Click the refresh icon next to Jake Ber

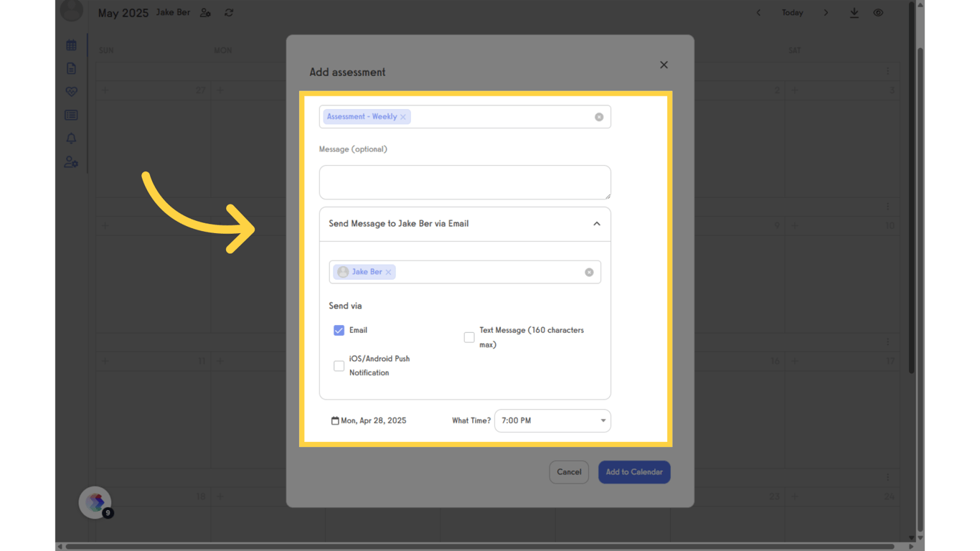[x=228, y=12]
